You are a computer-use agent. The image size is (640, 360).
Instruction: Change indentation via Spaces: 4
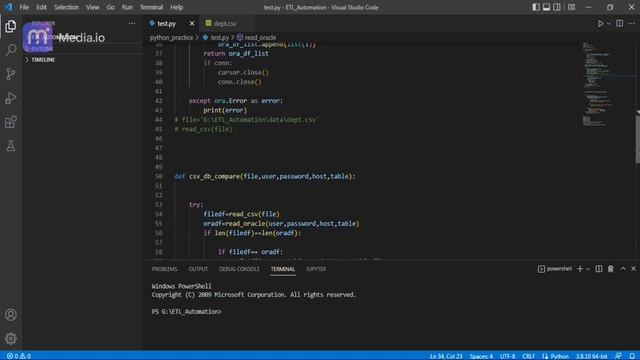(481, 356)
